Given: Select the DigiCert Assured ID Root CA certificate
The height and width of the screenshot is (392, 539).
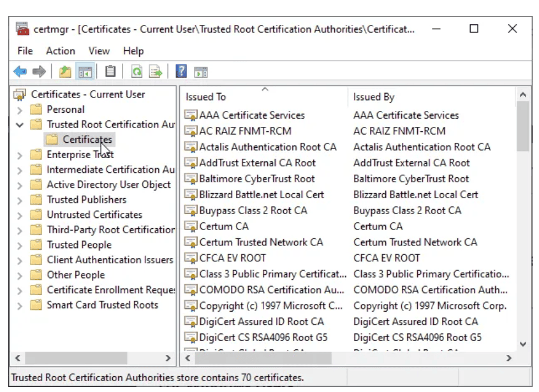Looking at the screenshot, I should point(261,322).
